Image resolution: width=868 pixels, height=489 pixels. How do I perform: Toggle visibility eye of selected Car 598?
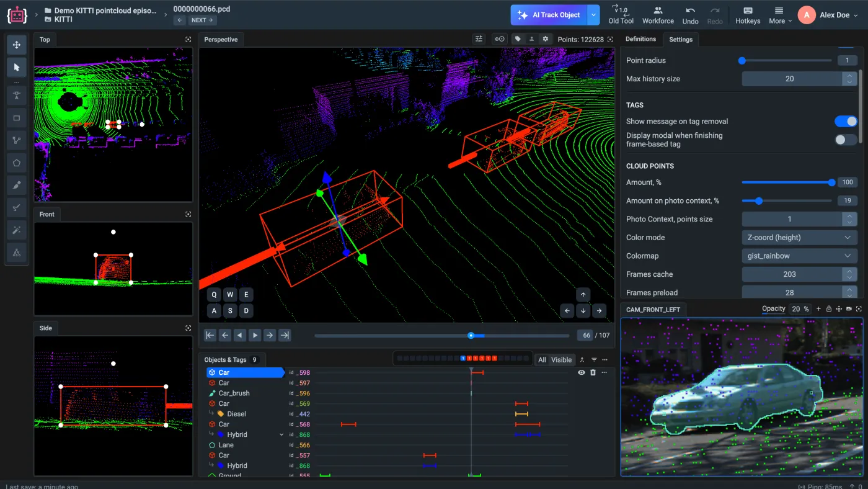[x=582, y=372]
